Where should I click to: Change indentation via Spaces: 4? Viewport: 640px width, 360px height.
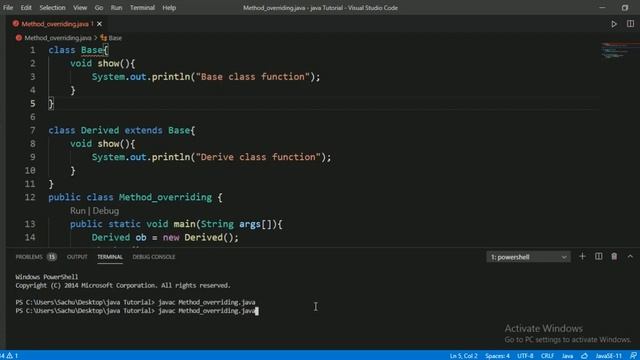(498, 356)
